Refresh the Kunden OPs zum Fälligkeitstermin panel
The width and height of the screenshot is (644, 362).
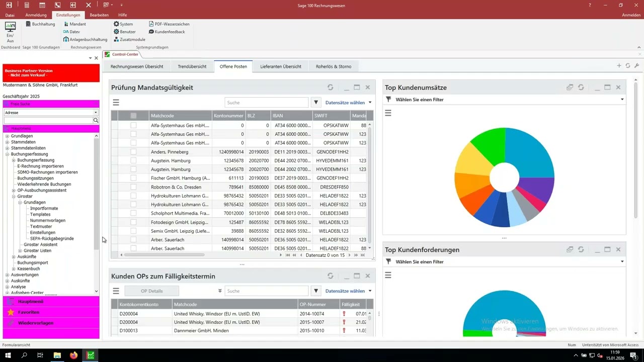coord(330,276)
